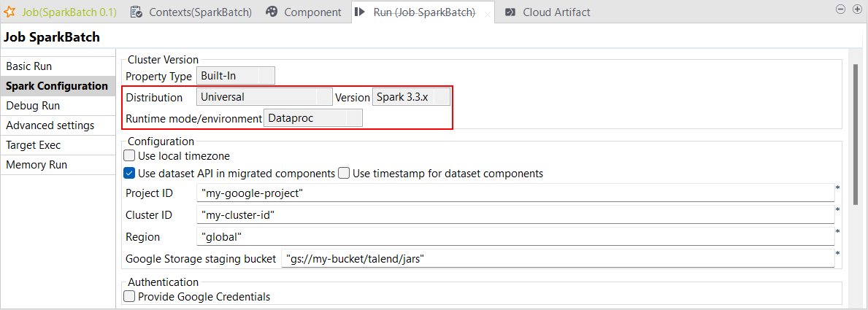Click the Contexts tab clipboard icon

(136, 12)
